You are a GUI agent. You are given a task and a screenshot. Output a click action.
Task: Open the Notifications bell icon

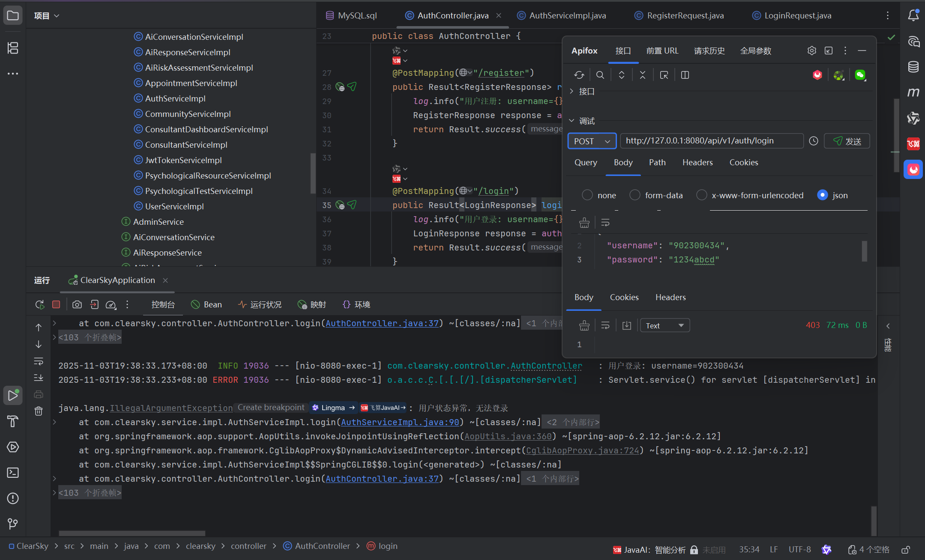tap(913, 15)
